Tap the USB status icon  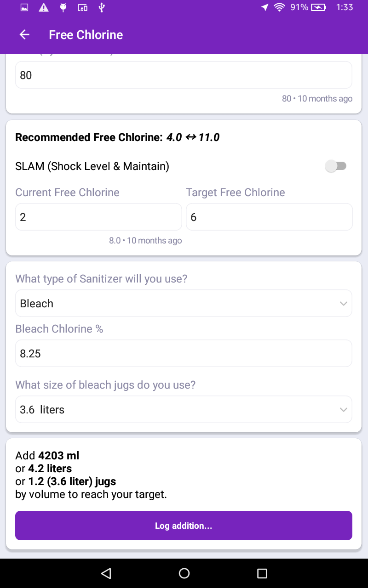tap(102, 7)
